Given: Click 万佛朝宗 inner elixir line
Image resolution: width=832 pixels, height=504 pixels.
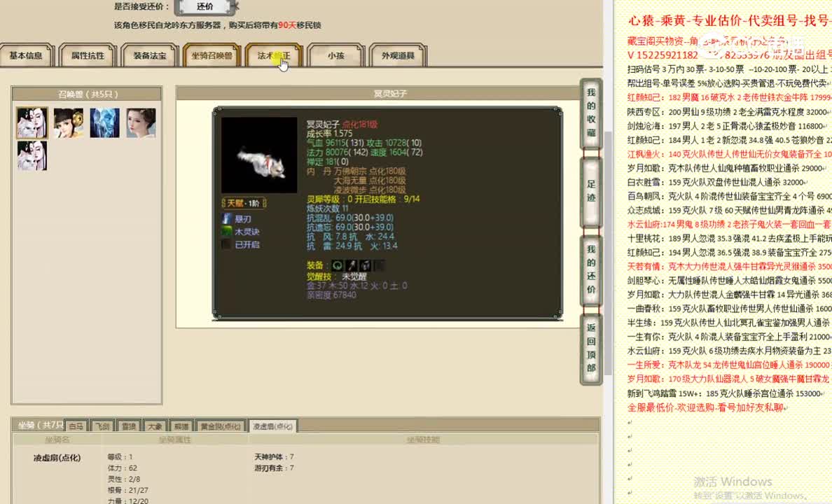Looking at the screenshot, I should click(370, 171).
